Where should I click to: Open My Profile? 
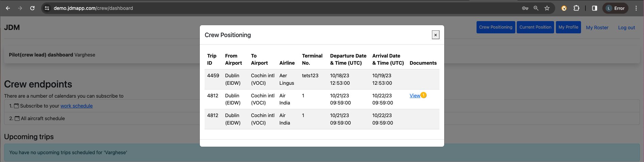(x=568, y=27)
